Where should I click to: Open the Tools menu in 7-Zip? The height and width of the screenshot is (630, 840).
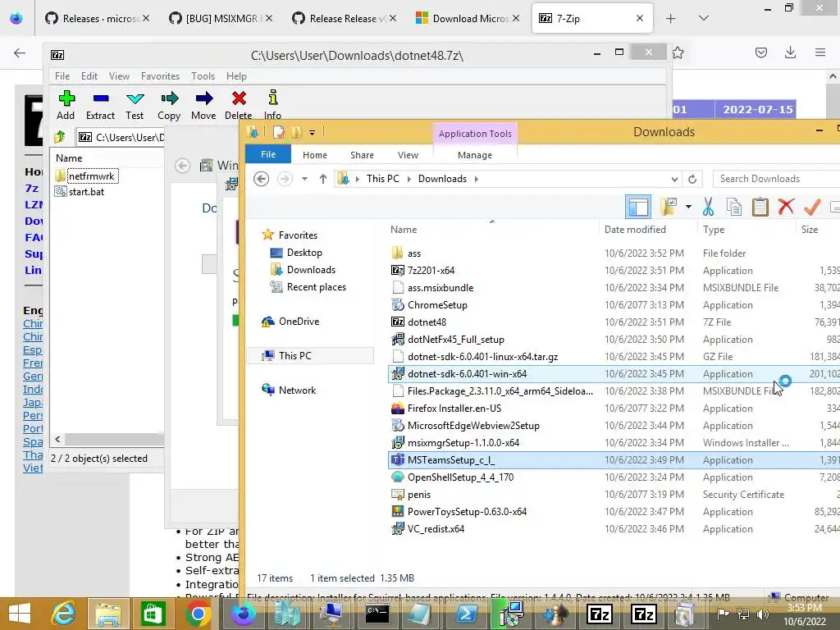[x=203, y=76]
